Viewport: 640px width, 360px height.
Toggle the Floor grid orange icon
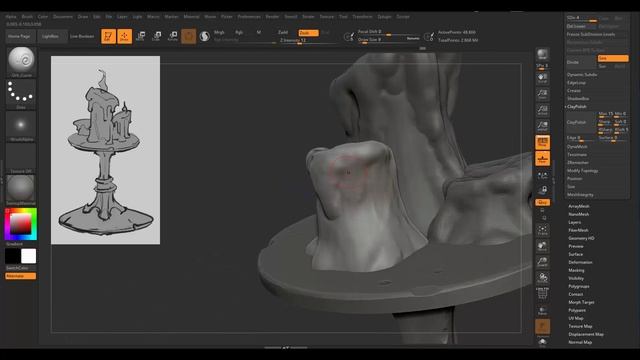(x=542, y=159)
